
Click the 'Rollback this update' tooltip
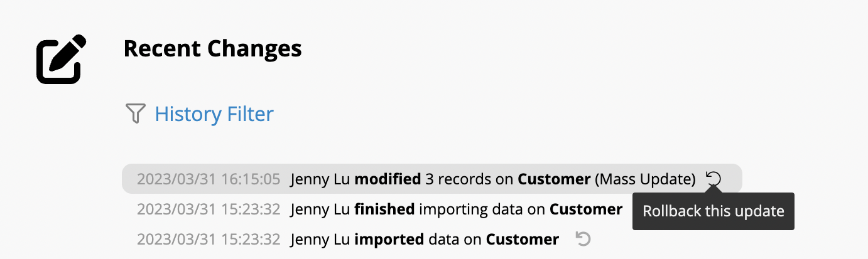click(713, 211)
